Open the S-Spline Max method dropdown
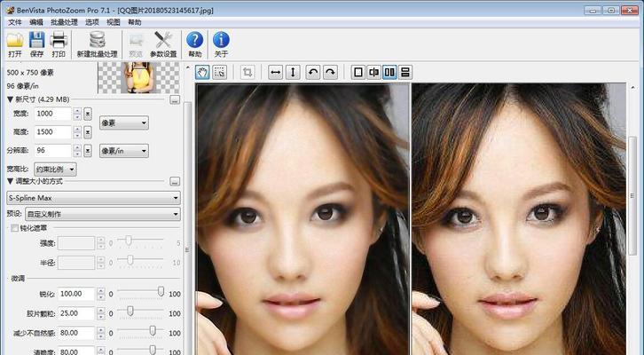 pyautogui.click(x=93, y=198)
